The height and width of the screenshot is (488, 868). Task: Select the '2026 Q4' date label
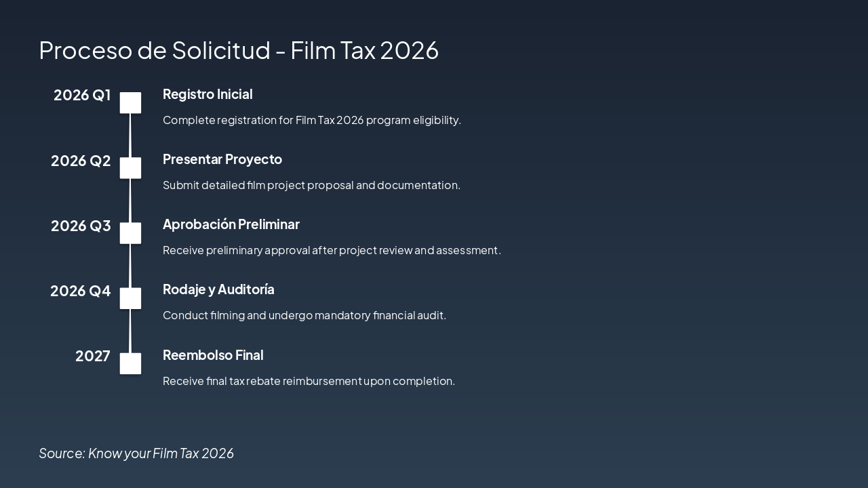tap(80, 291)
